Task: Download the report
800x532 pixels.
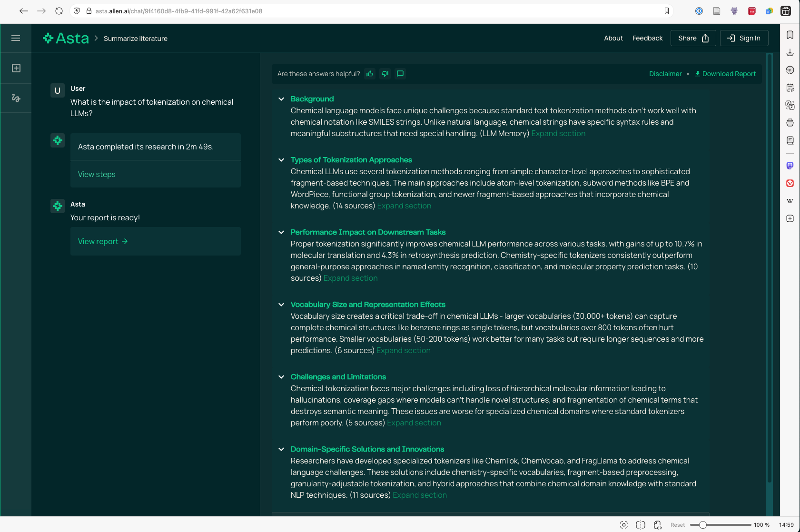Action: click(x=725, y=74)
